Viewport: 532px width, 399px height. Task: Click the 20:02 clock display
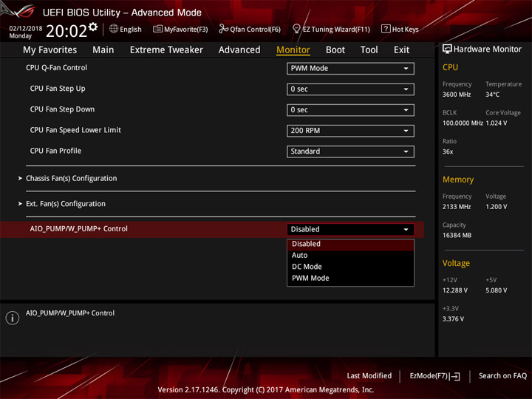click(66, 31)
